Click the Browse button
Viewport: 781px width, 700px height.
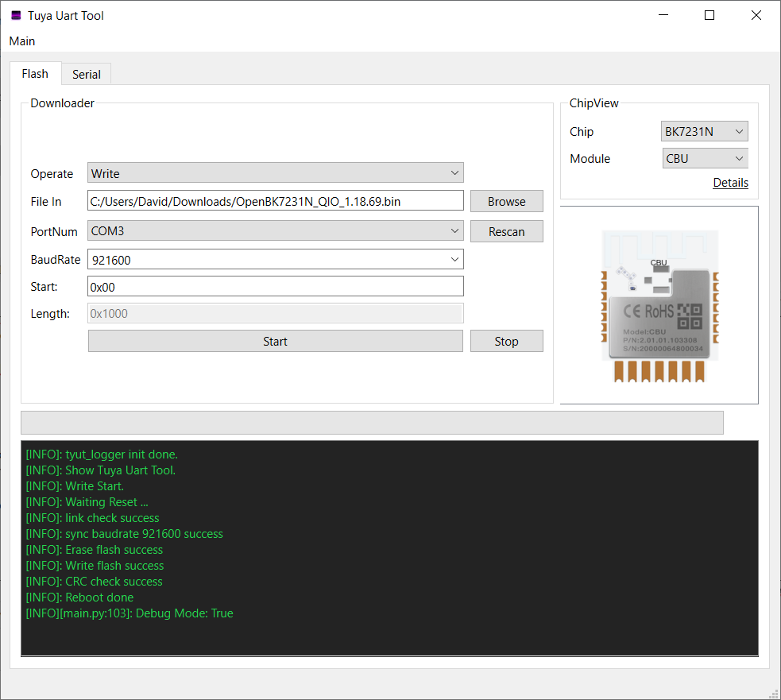point(507,201)
